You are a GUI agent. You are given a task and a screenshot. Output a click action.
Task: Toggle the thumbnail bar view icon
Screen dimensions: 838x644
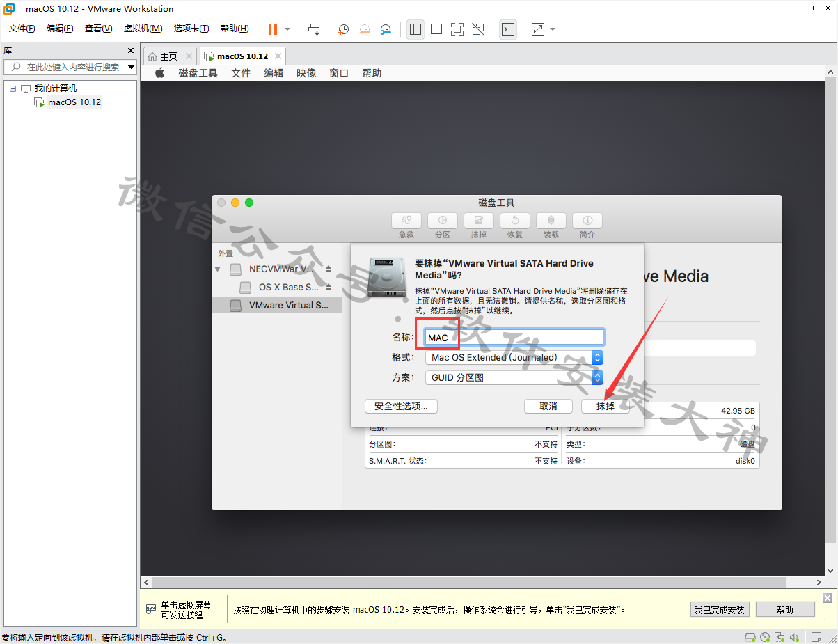click(x=436, y=29)
